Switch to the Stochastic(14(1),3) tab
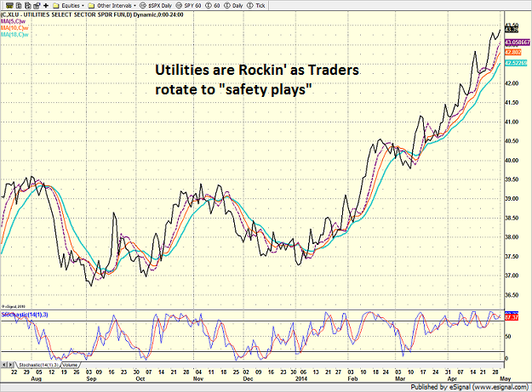The image size is (532, 392). coord(38,365)
